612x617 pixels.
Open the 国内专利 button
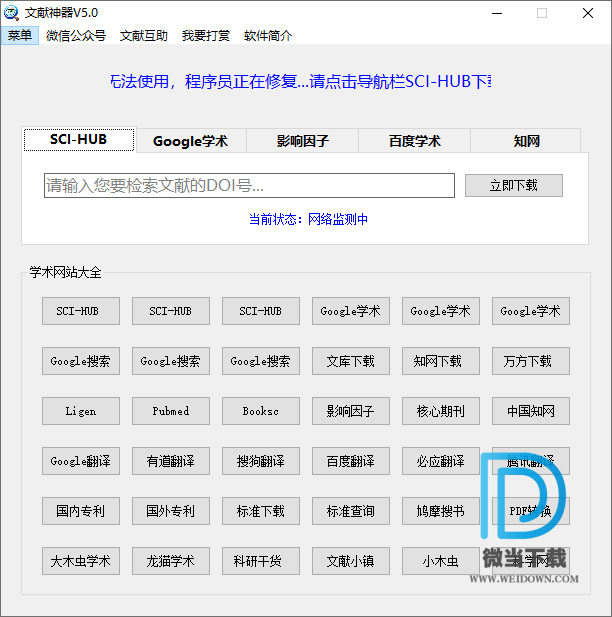pyautogui.click(x=81, y=511)
